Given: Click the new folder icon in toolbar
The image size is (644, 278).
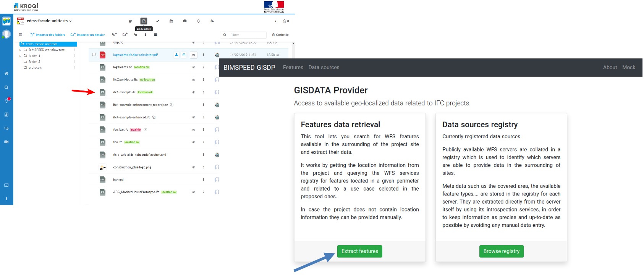Looking at the screenshot, I should pyautogui.click(x=125, y=35).
